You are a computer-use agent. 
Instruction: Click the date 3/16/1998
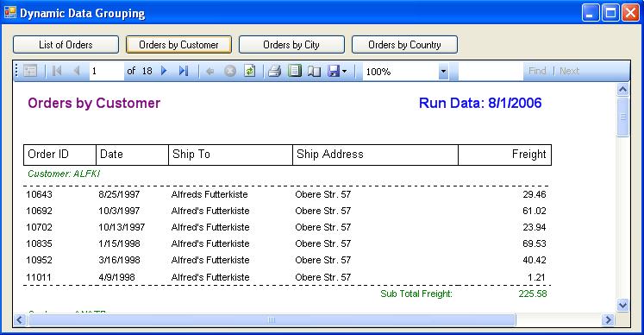pos(119,260)
